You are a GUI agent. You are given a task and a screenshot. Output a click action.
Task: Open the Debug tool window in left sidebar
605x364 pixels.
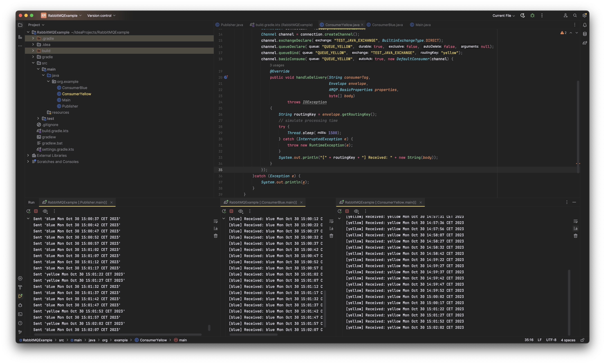point(20,305)
